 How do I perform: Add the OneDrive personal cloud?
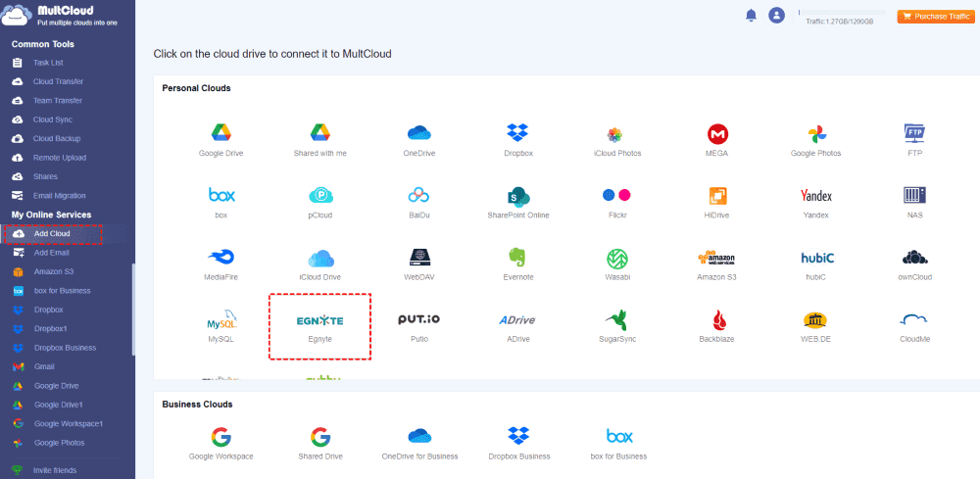(x=419, y=140)
